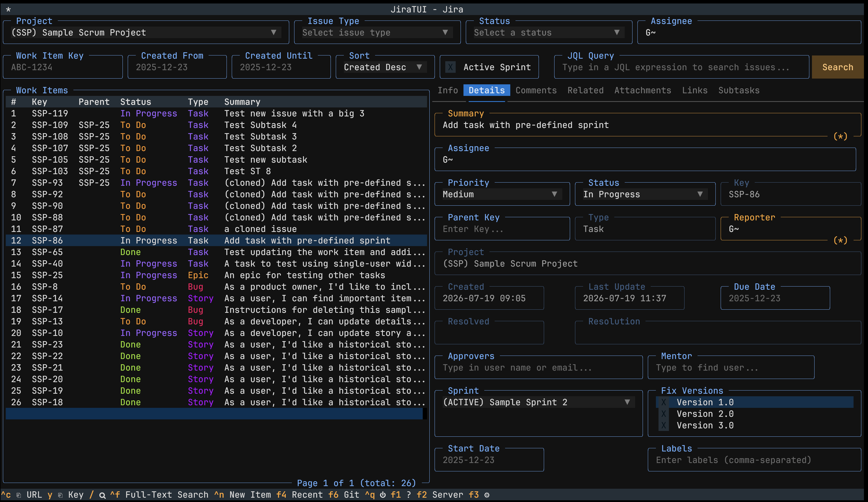868x502 pixels.
Task: Click the question mark help icon
Action: (x=409, y=495)
